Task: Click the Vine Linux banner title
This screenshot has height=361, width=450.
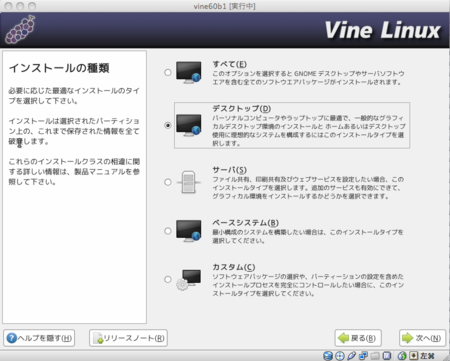Action: click(382, 30)
